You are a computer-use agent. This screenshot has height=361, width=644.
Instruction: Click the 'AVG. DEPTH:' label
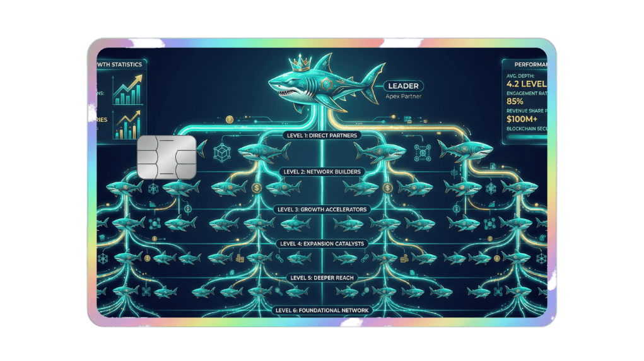point(520,76)
